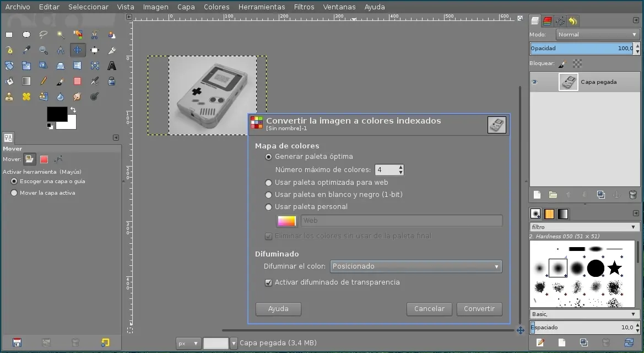Delete layer using the trash icon
This screenshot has height=353, width=644.
(x=632, y=195)
